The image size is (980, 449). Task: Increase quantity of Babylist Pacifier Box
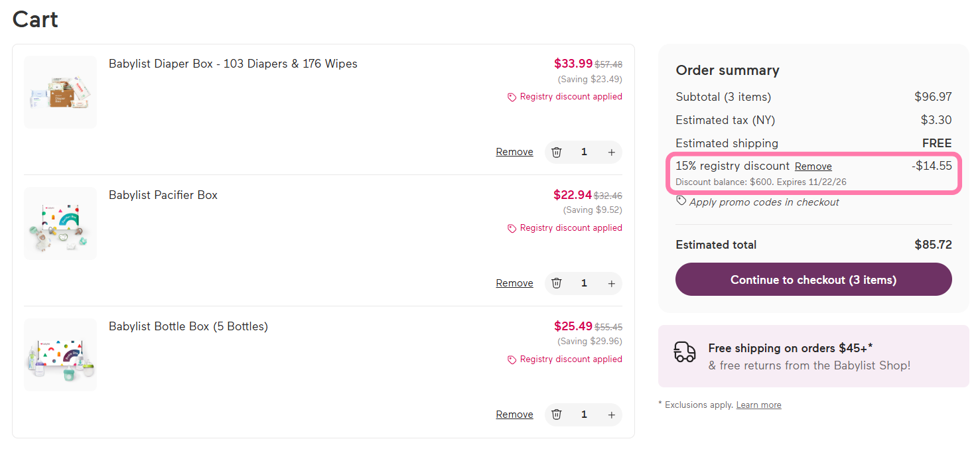click(612, 283)
